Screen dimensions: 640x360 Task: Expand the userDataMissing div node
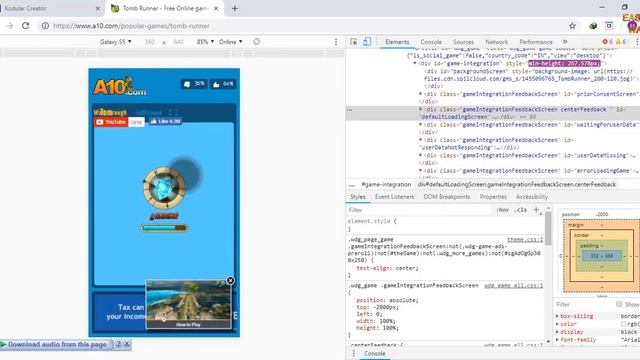[420, 155]
